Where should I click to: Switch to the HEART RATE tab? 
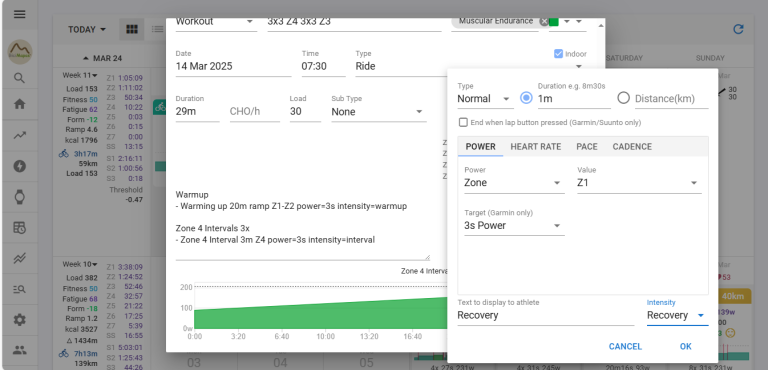(536, 147)
